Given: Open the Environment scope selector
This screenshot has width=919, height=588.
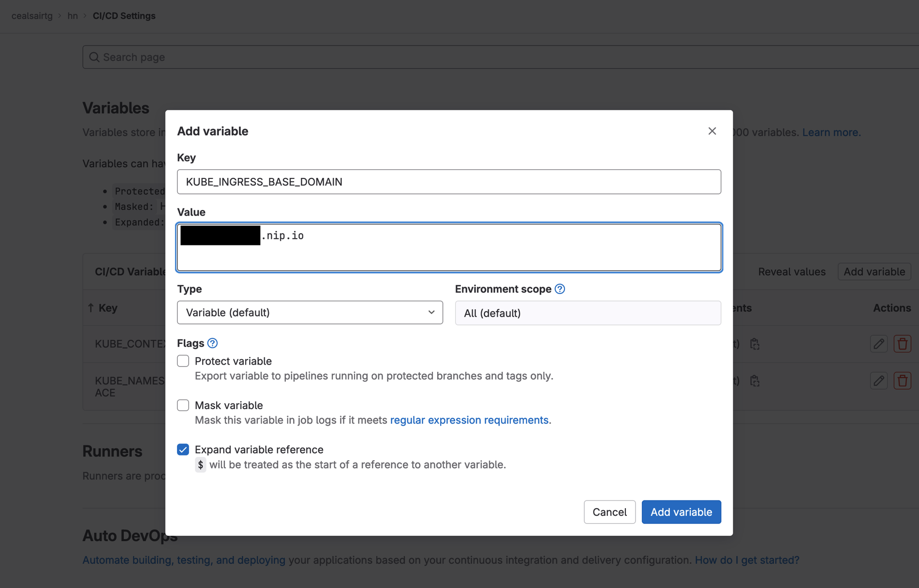Looking at the screenshot, I should pyautogui.click(x=588, y=313).
